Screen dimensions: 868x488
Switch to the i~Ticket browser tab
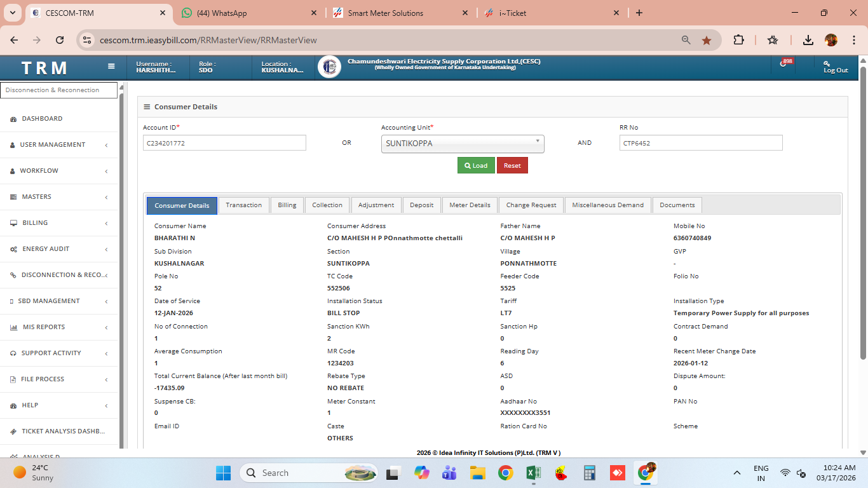click(x=552, y=13)
